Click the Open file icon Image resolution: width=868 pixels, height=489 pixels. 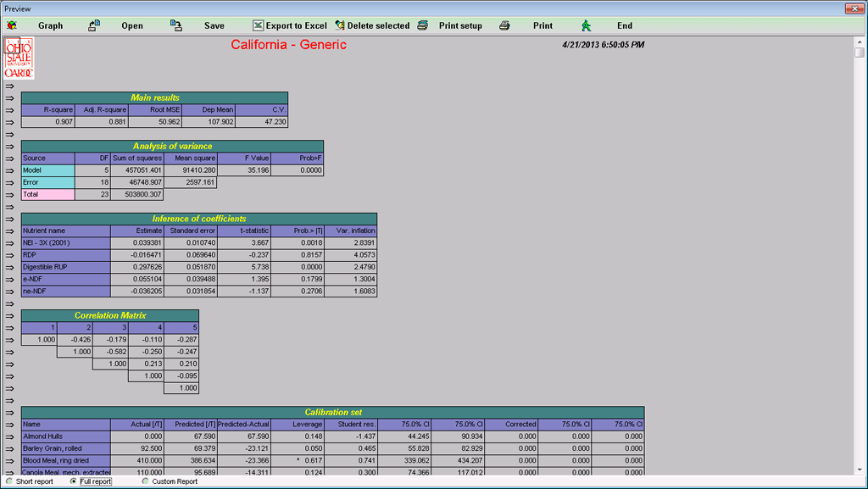click(x=95, y=25)
